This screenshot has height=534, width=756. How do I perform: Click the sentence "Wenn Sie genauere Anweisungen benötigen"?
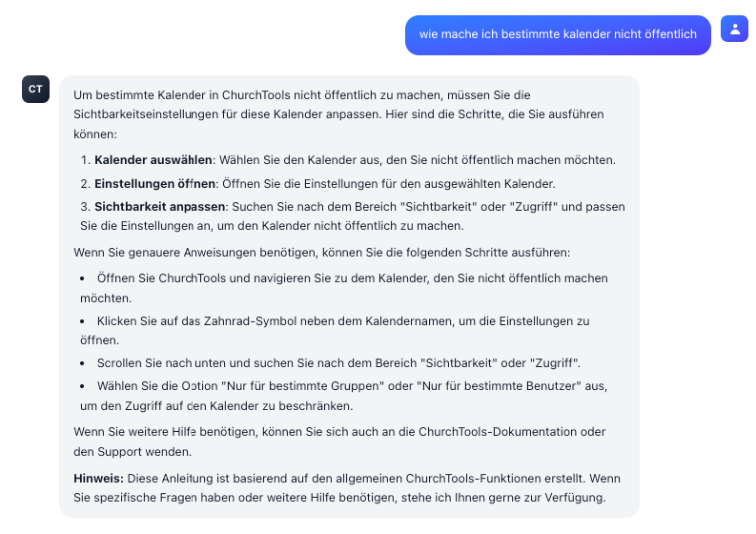[x=322, y=253]
